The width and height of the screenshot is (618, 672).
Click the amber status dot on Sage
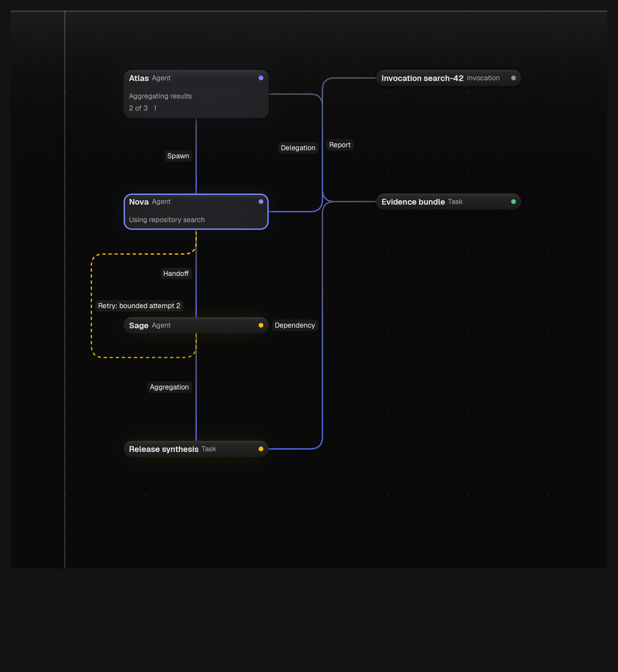[261, 325]
